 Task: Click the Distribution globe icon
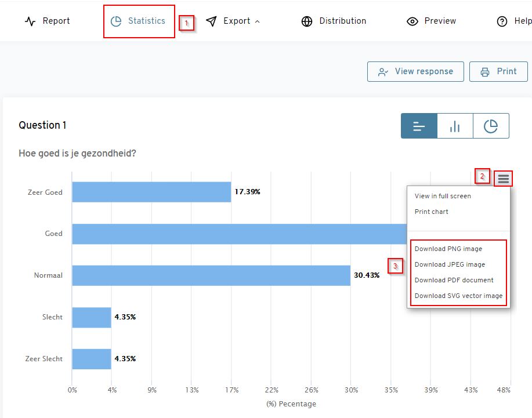(307, 21)
